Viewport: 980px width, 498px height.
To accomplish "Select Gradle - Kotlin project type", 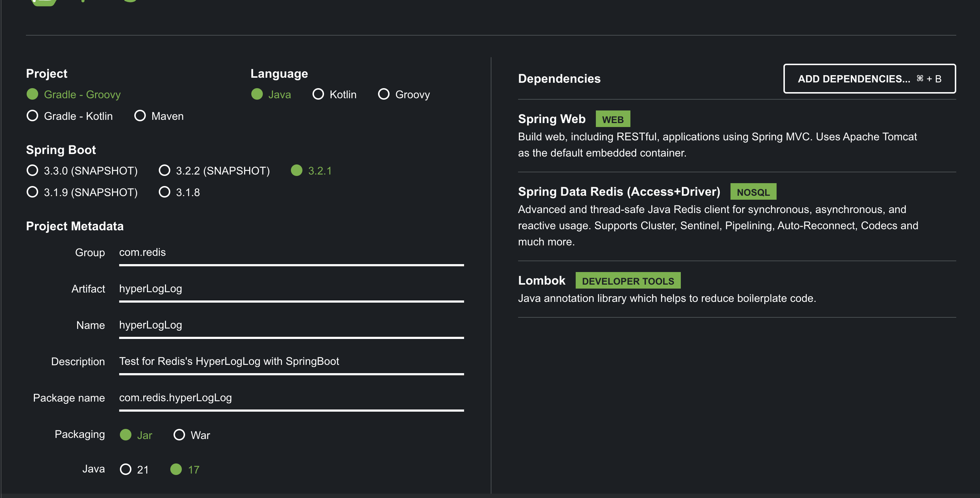I will 69,116.
